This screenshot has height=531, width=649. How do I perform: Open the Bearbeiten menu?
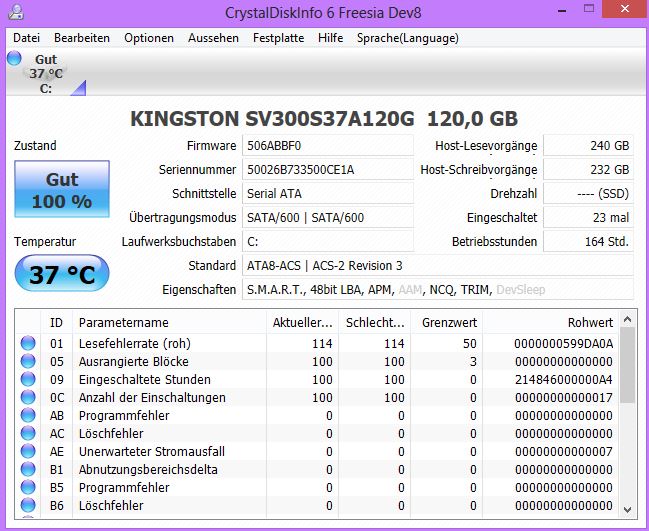click(x=82, y=38)
